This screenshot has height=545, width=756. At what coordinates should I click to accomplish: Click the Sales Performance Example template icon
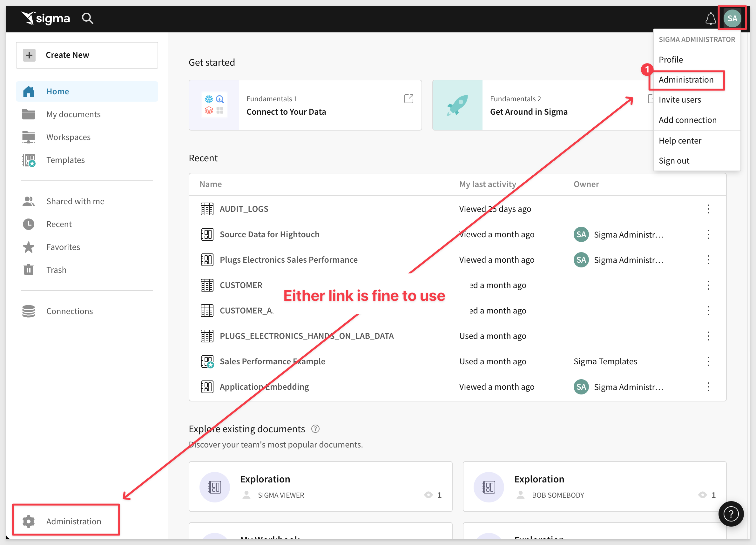[207, 361]
